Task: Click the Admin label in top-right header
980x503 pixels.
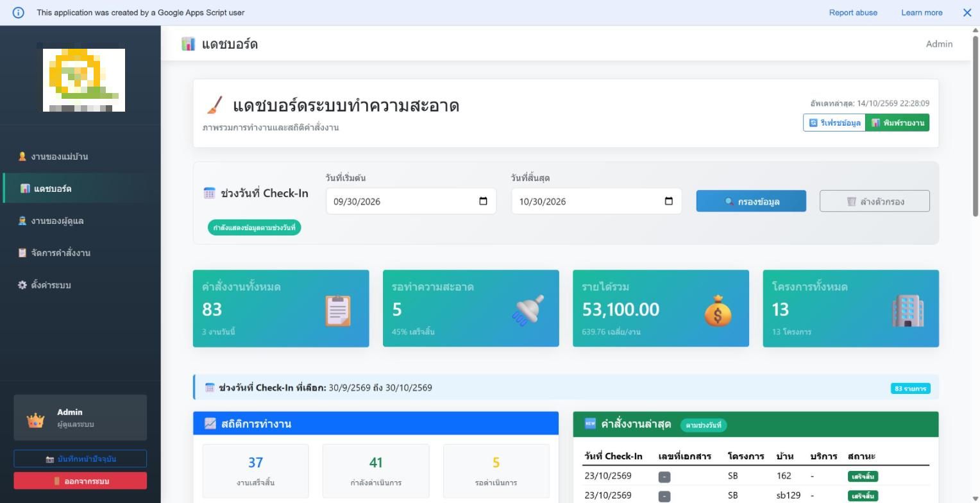Action: 939,44
